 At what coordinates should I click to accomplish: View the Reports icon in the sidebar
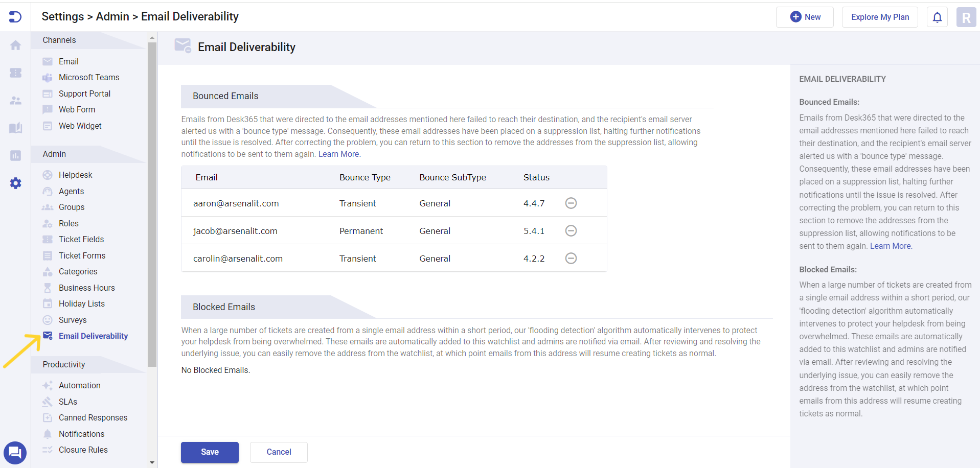(15, 156)
